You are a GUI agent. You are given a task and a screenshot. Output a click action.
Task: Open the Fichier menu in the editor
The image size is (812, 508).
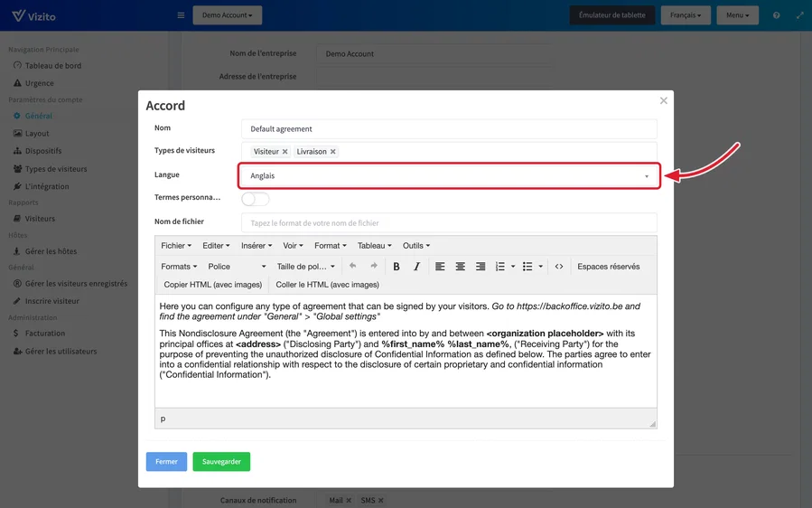point(176,246)
